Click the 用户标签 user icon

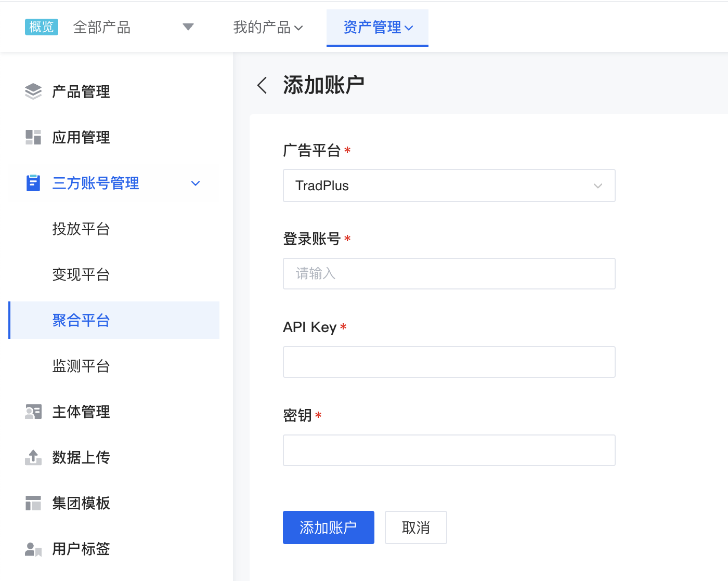(x=33, y=549)
